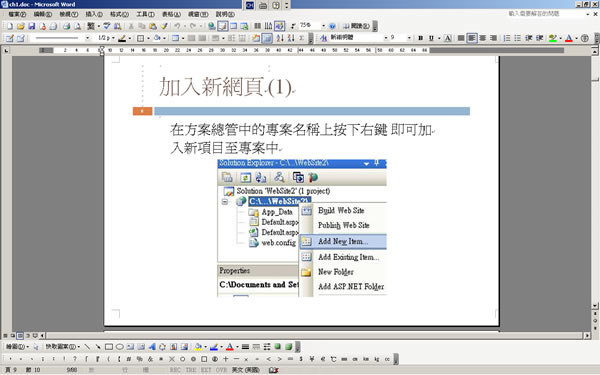This screenshot has height=375, width=600.
Task: Sort ascending in the tables toolbar
Action: pos(280,38)
